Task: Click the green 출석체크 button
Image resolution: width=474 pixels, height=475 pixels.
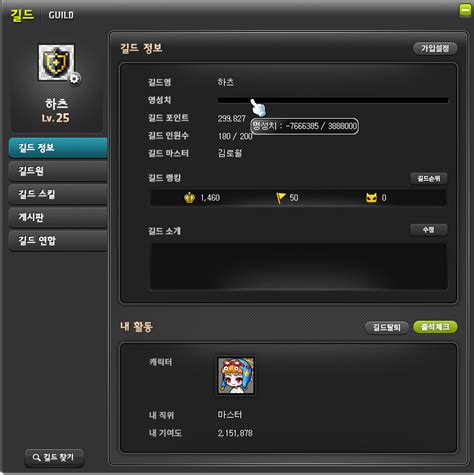Action: click(435, 327)
